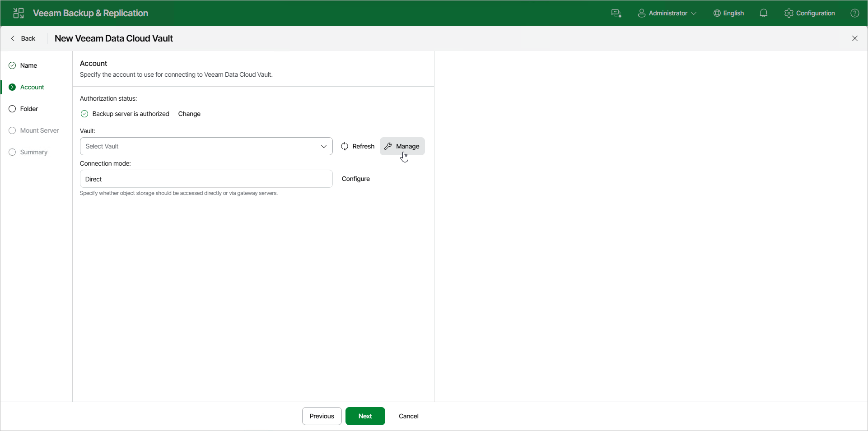Click the 'Specify the account to use' description
This screenshot has height=431, width=868.
[x=176, y=74]
